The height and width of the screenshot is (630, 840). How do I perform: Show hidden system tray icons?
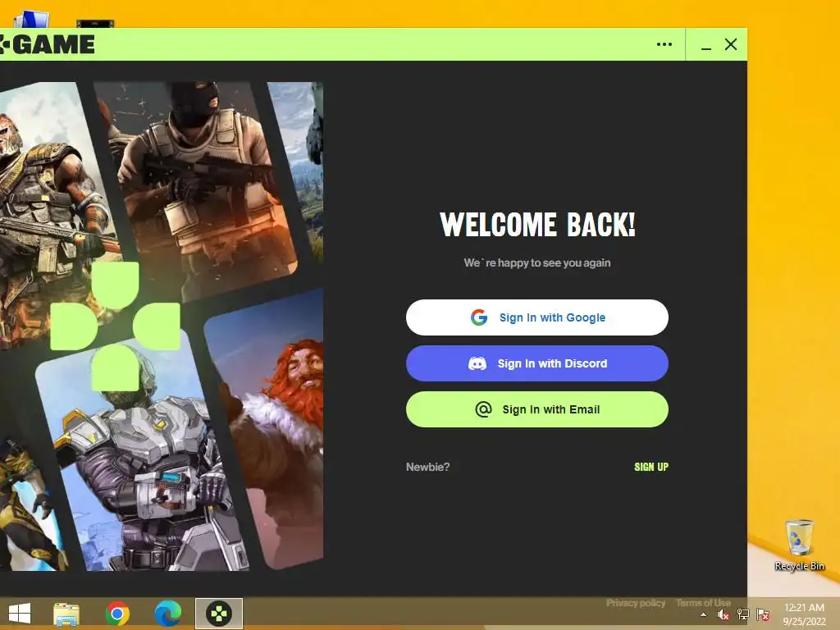coord(703,615)
